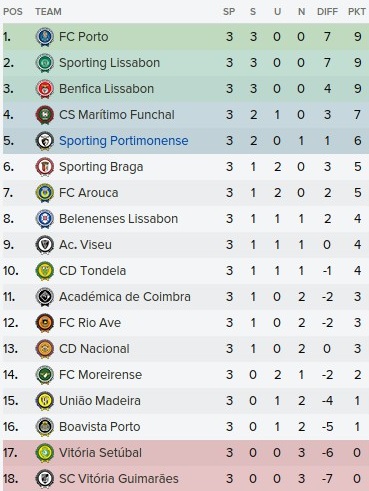
Task: Click the FC Rio Ave badge
Action: coord(45,323)
